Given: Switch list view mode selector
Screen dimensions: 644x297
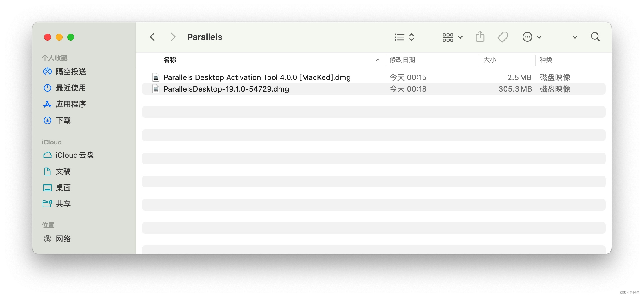Looking at the screenshot, I should click(404, 37).
